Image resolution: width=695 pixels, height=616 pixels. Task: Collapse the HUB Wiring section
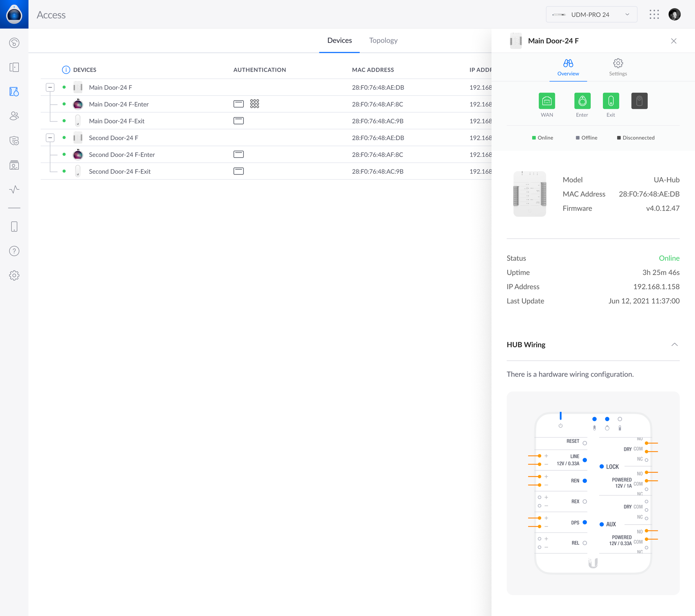pyautogui.click(x=674, y=345)
